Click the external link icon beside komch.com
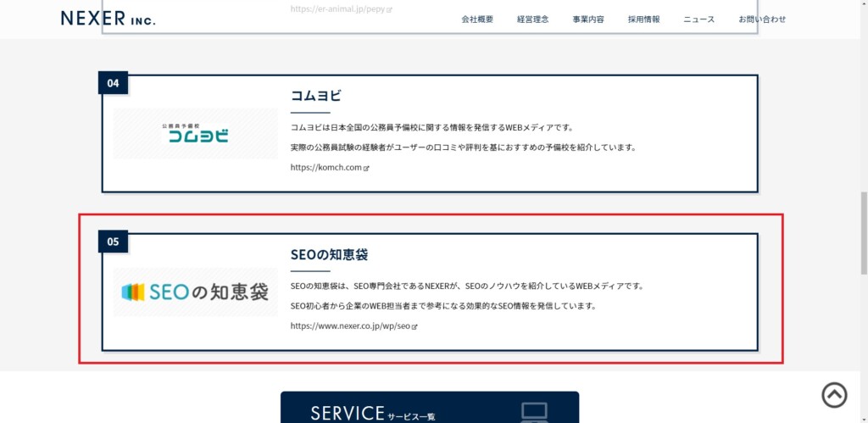Image resolution: width=868 pixels, height=423 pixels. click(x=366, y=169)
